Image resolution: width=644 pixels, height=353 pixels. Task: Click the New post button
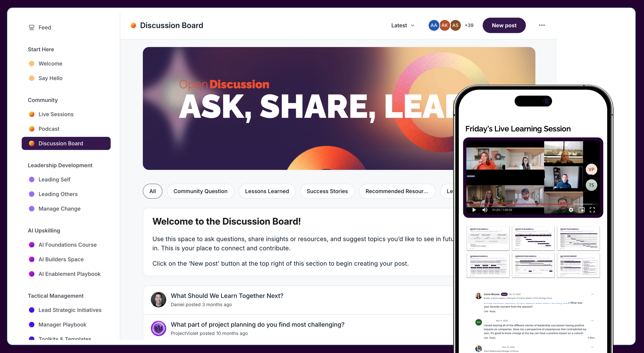pos(504,25)
